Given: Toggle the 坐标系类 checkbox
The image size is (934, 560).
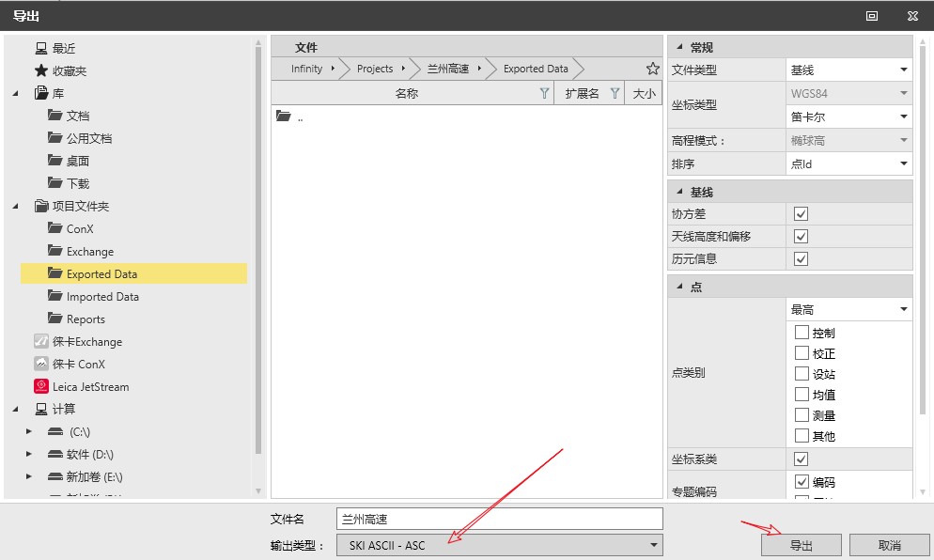Looking at the screenshot, I should point(802,459).
